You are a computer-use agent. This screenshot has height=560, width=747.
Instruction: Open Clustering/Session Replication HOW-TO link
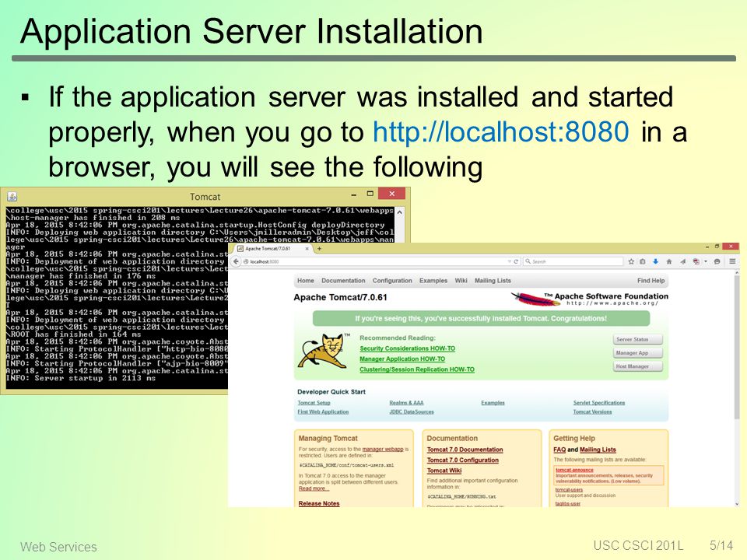click(x=417, y=369)
